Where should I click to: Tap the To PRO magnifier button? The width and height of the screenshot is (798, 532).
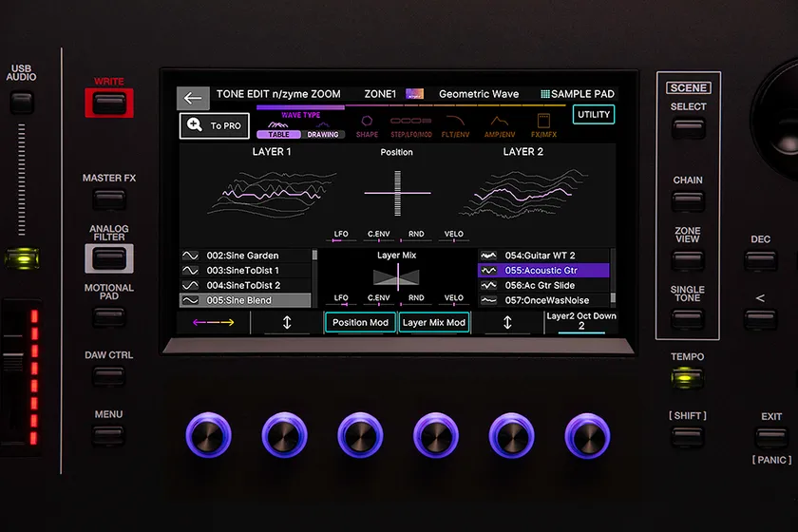215,125
